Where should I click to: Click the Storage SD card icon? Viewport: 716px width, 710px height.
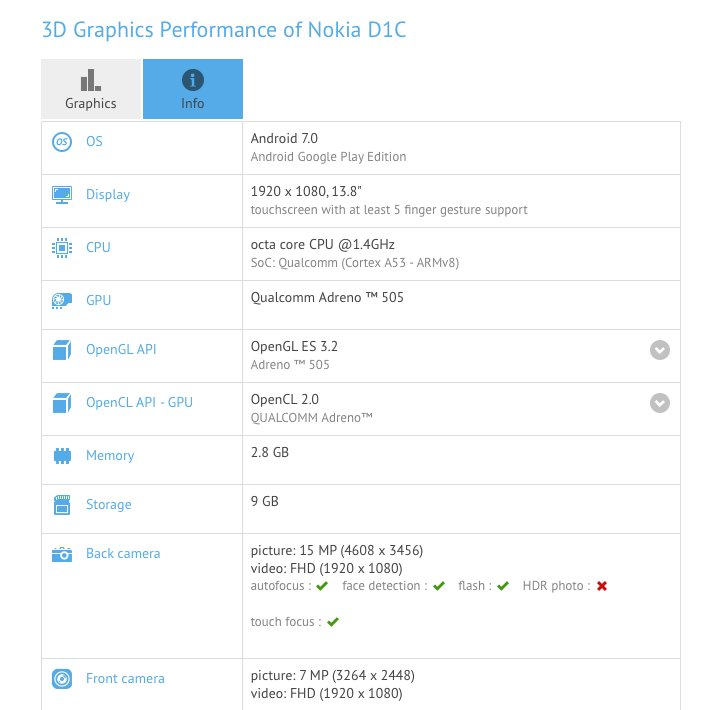(62, 505)
